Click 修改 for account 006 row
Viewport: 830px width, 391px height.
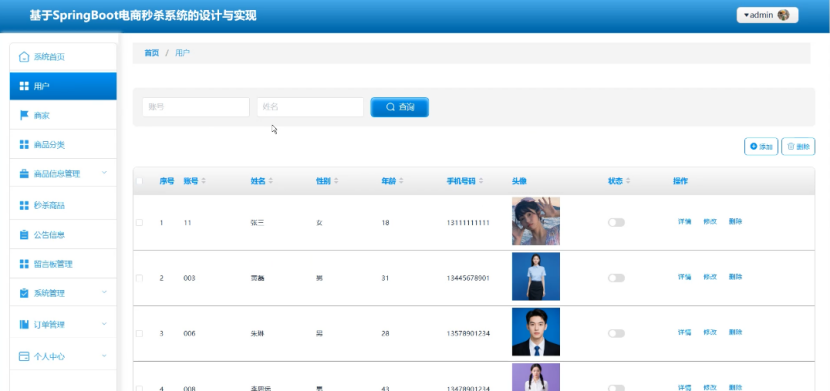click(710, 332)
